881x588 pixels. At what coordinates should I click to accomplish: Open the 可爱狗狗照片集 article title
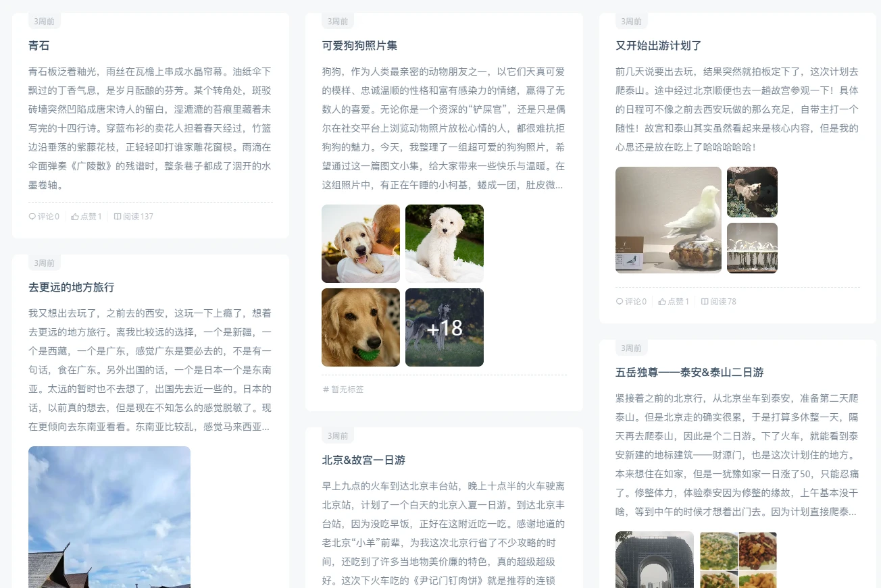[359, 46]
